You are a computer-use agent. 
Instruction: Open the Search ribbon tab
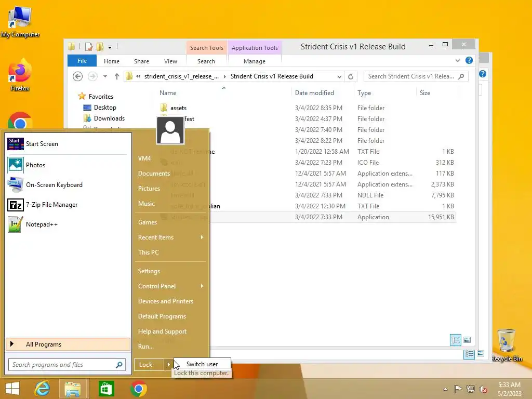tap(206, 61)
